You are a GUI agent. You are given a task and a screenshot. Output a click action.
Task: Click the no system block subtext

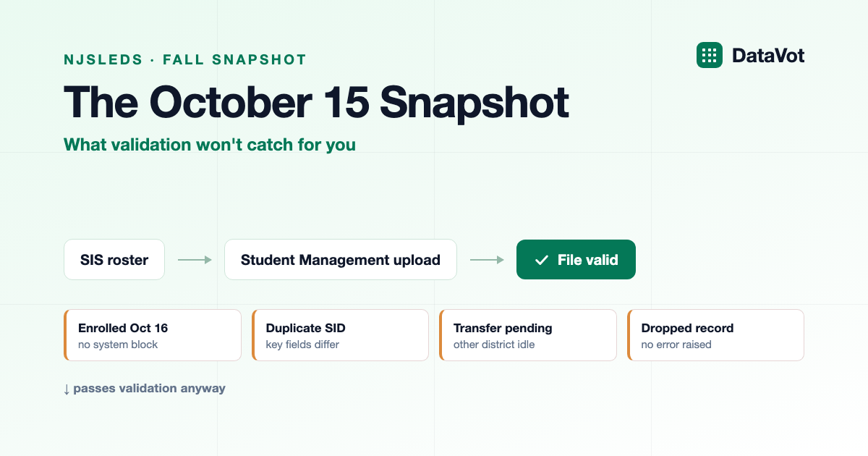coord(118,345)
